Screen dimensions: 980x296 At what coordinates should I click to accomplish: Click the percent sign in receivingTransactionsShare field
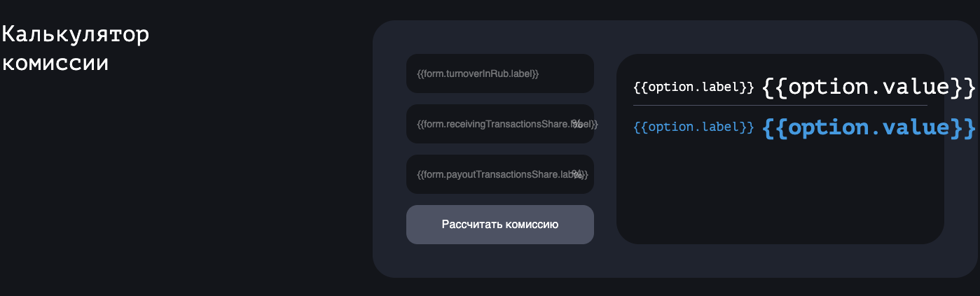click(577, 124)
